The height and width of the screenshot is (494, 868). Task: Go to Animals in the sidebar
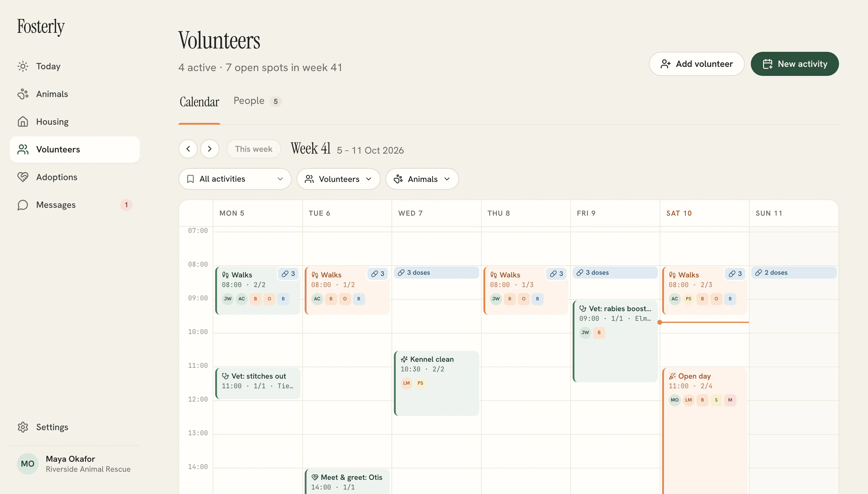(x=75, y=94)
